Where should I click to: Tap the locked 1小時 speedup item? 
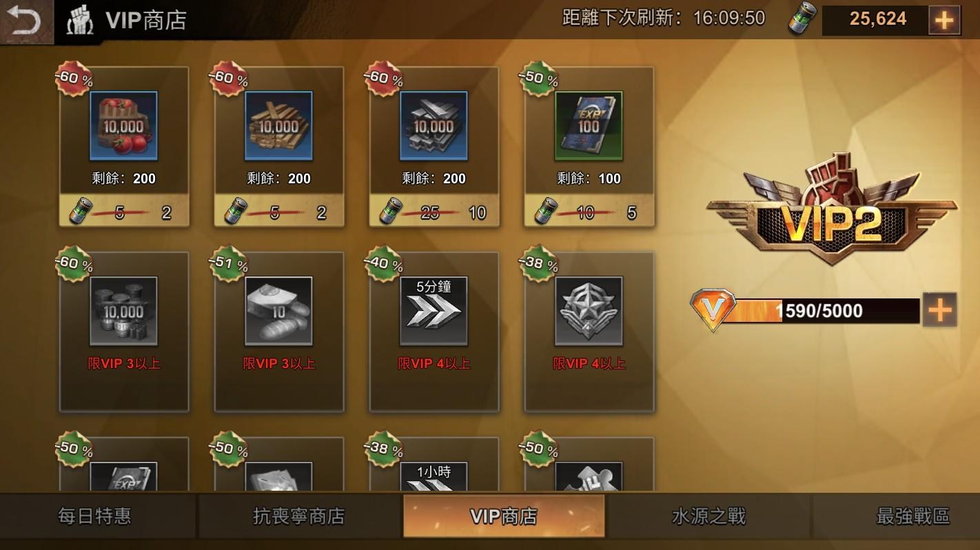(x=433, y=476)
